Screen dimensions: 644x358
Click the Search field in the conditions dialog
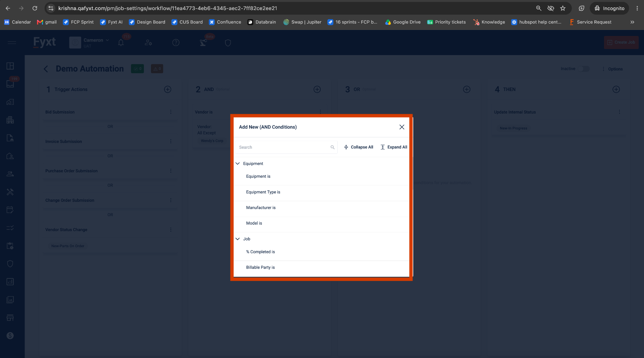[x=287, y=147]
